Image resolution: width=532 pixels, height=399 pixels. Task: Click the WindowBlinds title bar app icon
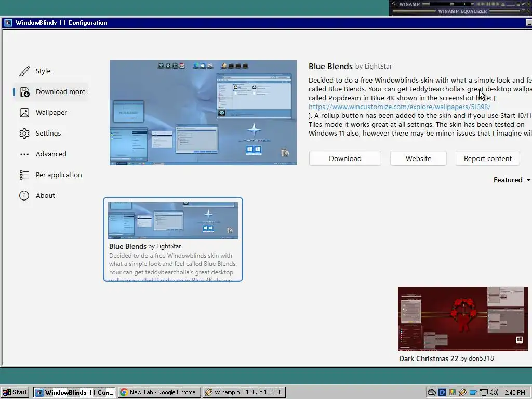[x=8, y=23]
